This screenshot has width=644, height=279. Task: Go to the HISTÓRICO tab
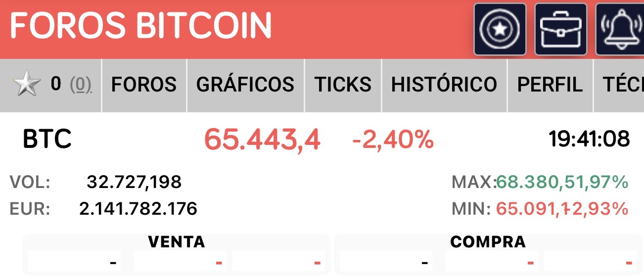tap(444, 85)
